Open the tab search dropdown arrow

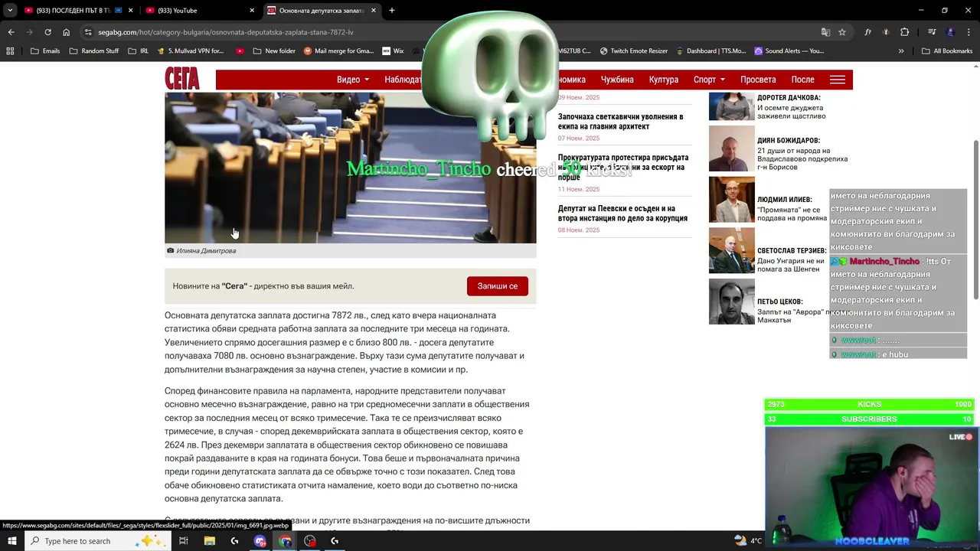coord(10,11)
